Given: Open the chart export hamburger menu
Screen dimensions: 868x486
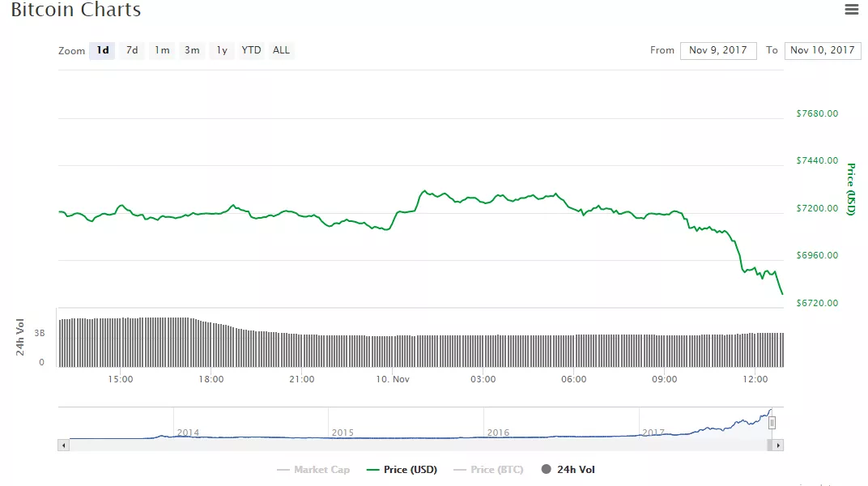Looking at the screenshot, I should point(850,9).
